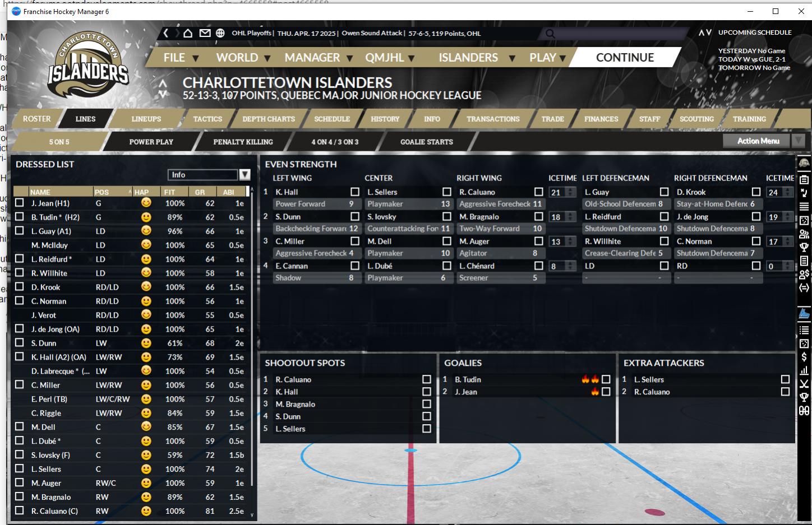Viewport: 812px width, 525px height.
Task: Open the standalone dollar sign sidebar icon
Action: (804, 357)
